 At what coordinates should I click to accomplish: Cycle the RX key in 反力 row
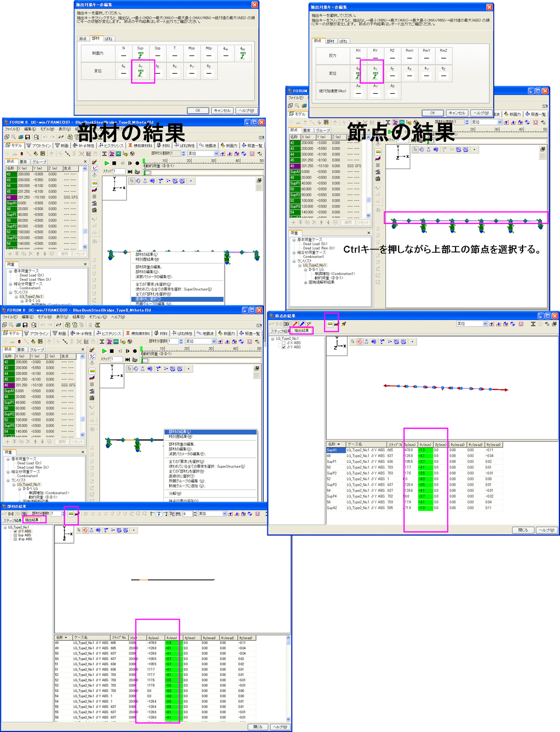coord(358,58)
